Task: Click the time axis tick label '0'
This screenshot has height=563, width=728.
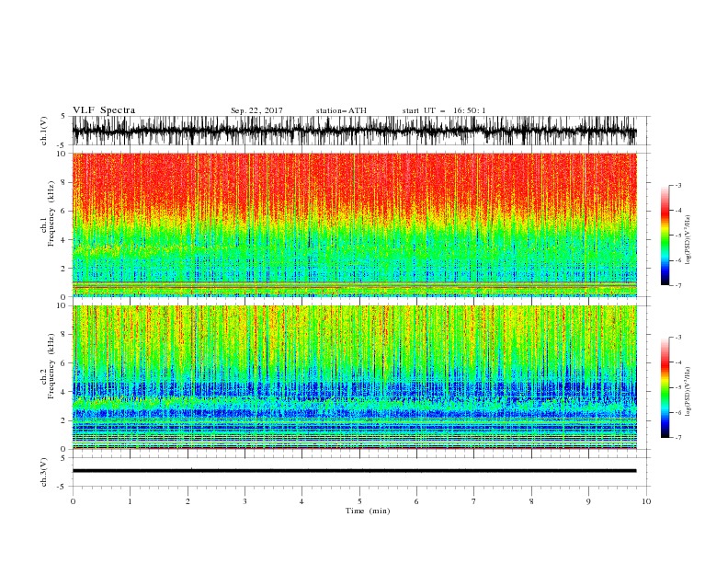Action: [x=73, y=501]
